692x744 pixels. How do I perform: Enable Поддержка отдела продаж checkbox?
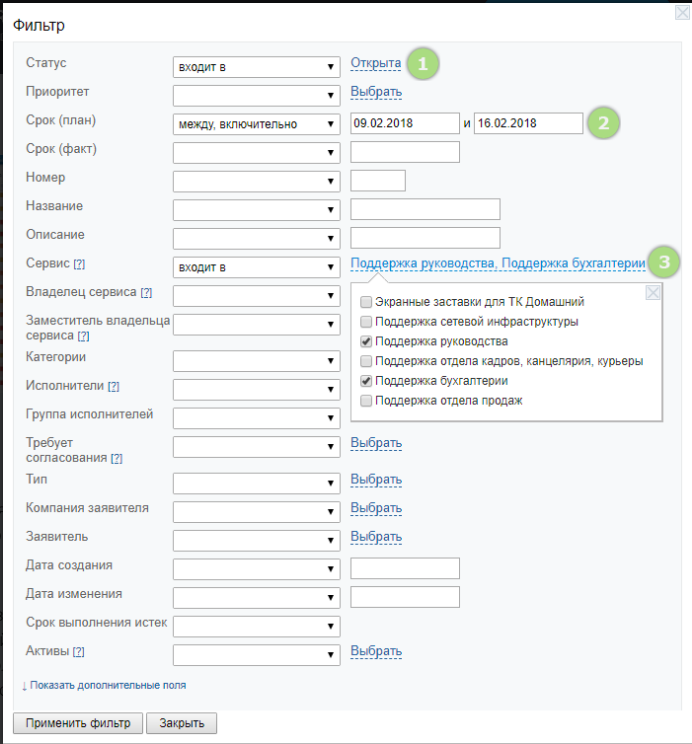(x=367, y=401)
